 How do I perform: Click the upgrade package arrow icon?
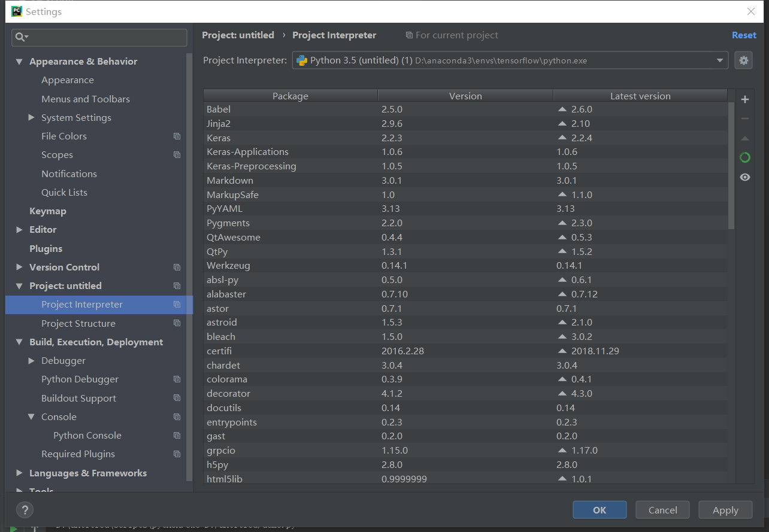point(745,138)
